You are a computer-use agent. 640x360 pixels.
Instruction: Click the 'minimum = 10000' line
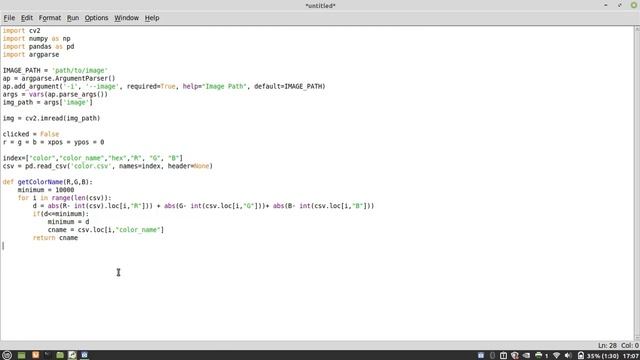(x=46, y=190)
